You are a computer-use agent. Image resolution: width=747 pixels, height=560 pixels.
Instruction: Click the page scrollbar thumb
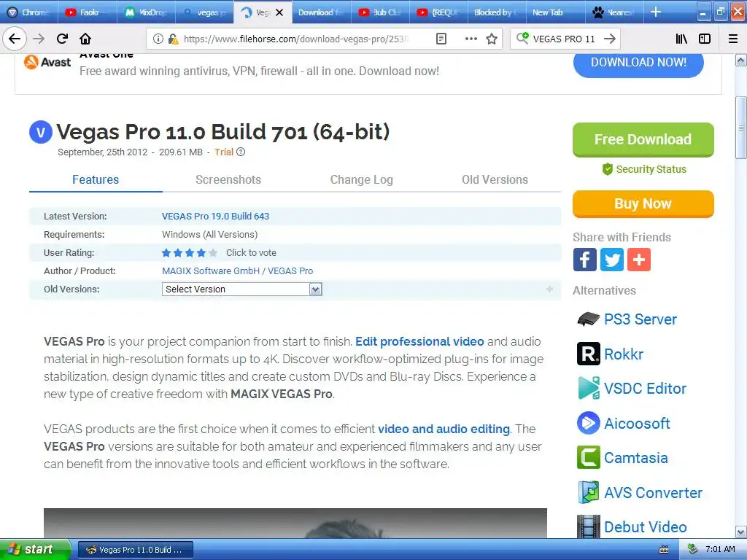(x=740, y=128)
